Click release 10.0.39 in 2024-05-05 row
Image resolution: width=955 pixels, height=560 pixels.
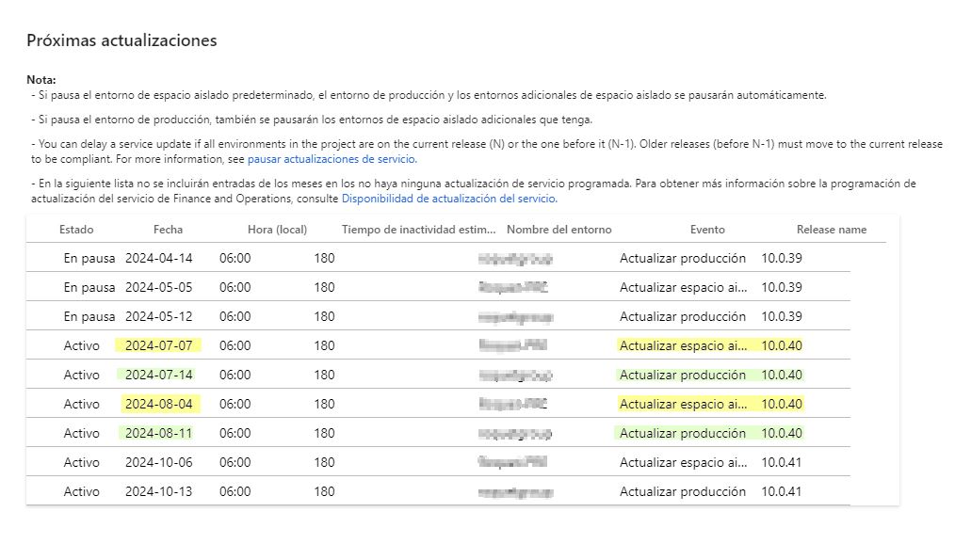click(782, 287)
